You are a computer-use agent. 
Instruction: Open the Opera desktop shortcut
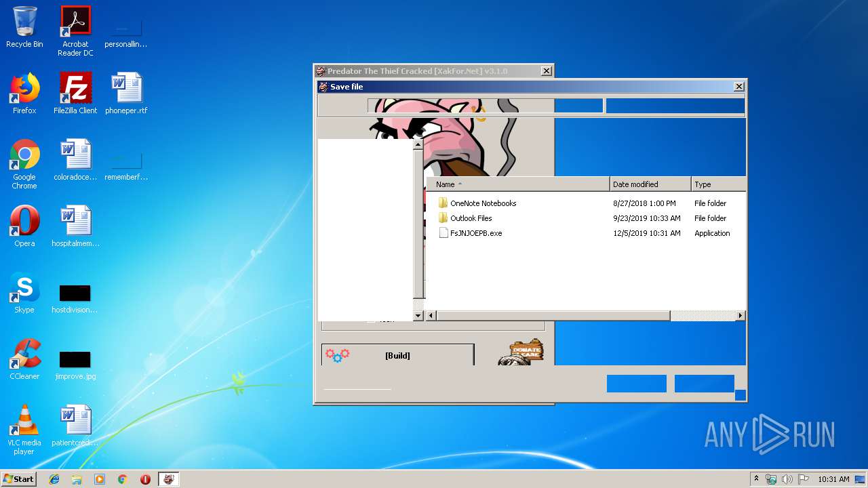coord(24,226)
